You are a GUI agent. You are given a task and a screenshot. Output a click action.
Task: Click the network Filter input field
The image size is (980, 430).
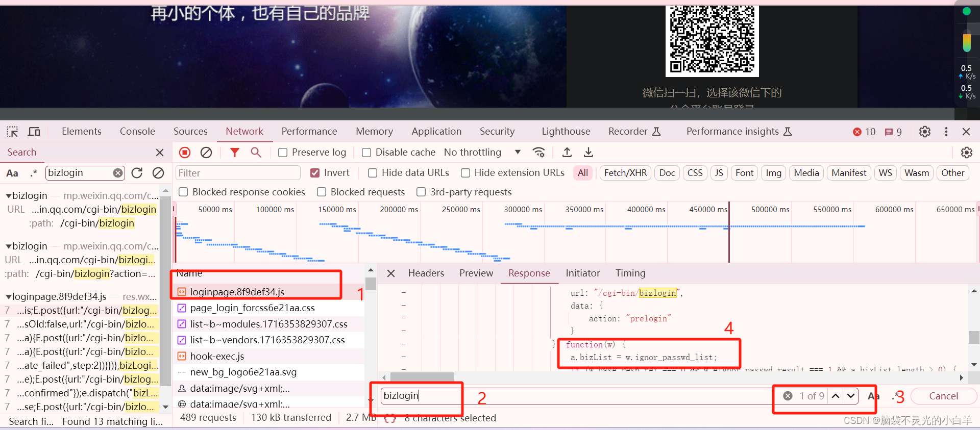pos(238,173)
